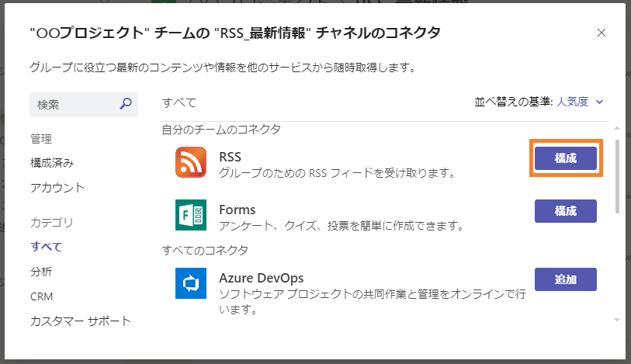631x364 pixels.
Task: Click the Forms connector title
Action: (237, 210)
